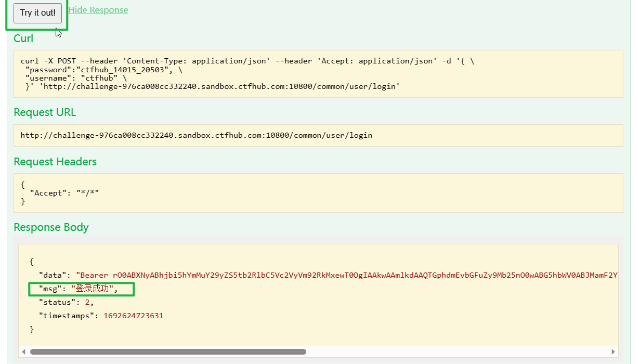Image resolution: width=639 pixels, height=364 pixels.
Task: Click the Request URL heading
Action: point(45,112)
